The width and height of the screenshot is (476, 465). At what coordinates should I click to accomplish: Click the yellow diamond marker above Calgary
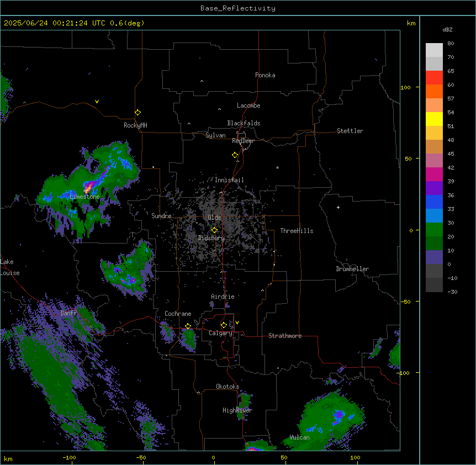tap(224, 325)
